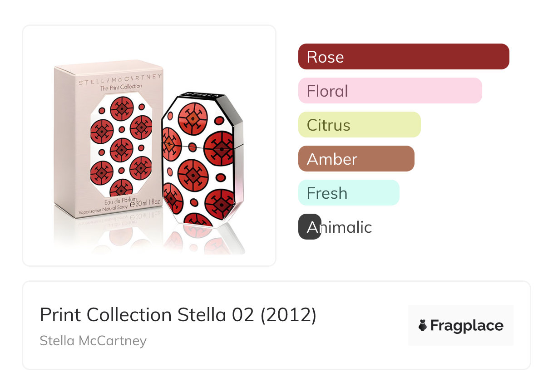Click the Print Collection Stella 02 title

178,315
